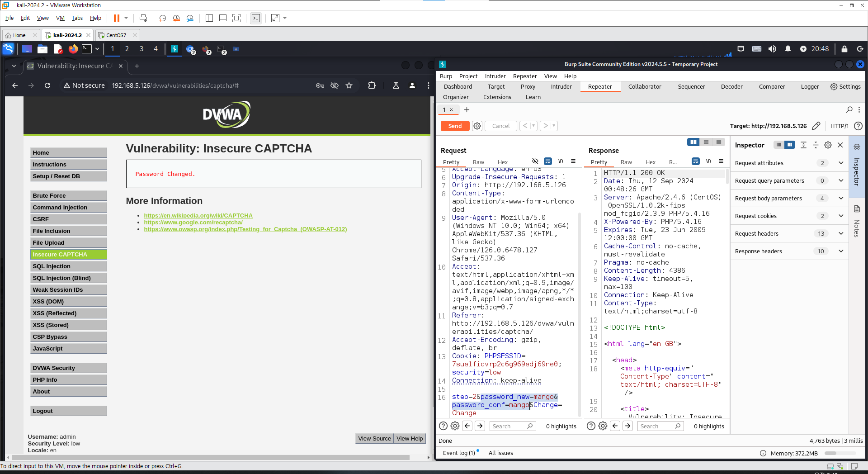Switch to the Proxy tab in Burp
The height and width of the screenshot is (474, 868).
(528, 86)
